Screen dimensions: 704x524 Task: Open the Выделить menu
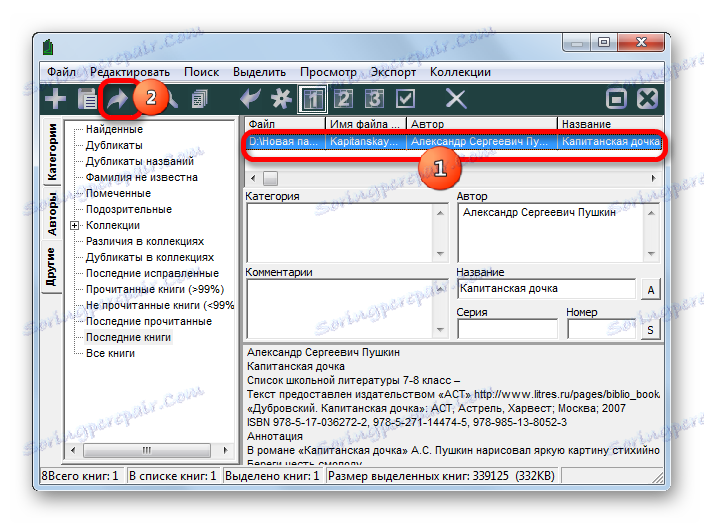[259, 72]
